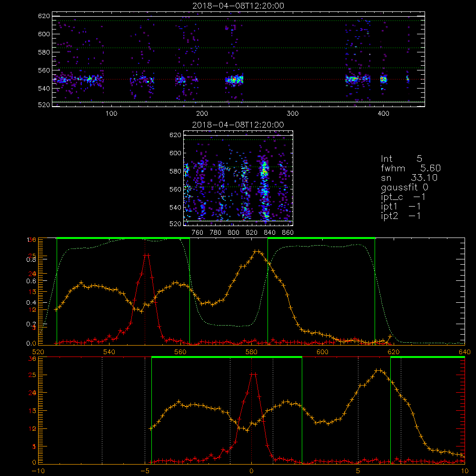Click x-axis label 300 of the top spectrogram
The width and height of the screenshot is (476, 476).
tap(293, 114)
